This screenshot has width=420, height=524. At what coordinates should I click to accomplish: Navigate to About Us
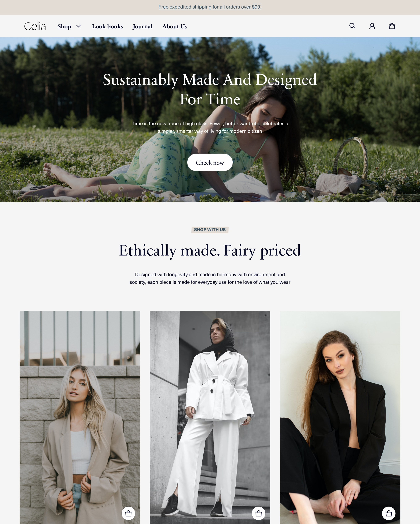pyautogui.click(x=175, y=26)
